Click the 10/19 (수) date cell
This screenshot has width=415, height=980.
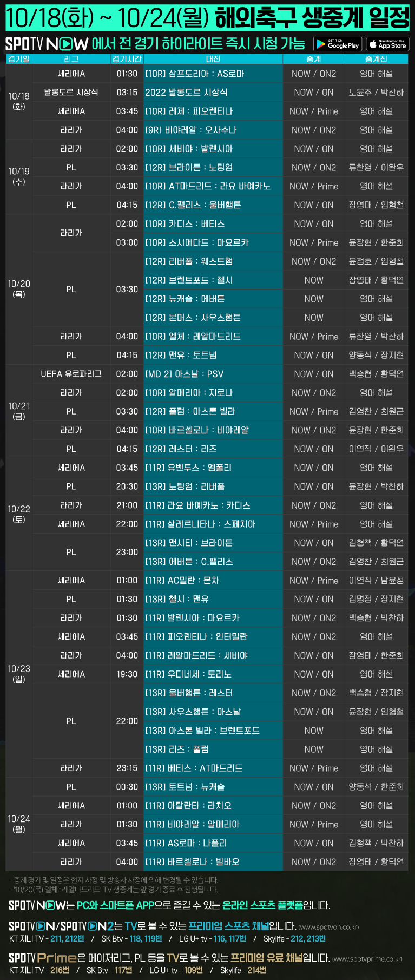coord(19,177)
